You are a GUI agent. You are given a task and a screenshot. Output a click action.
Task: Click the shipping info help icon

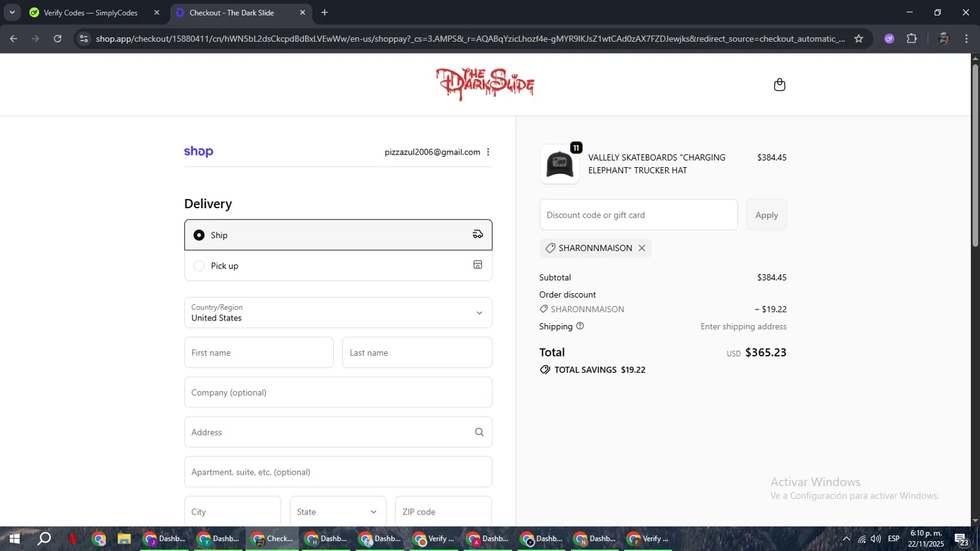click(580, 326)
